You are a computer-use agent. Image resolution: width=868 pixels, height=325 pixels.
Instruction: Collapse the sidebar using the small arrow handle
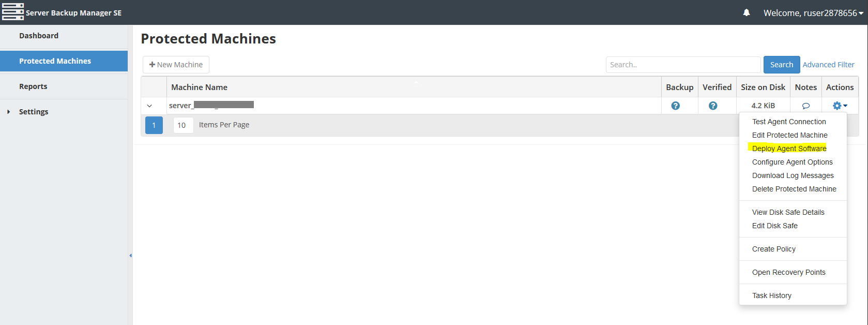coord(130,255)
